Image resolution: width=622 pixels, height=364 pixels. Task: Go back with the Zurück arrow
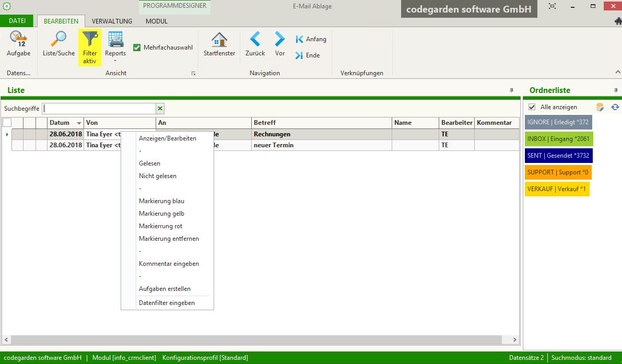pos(255,40)
